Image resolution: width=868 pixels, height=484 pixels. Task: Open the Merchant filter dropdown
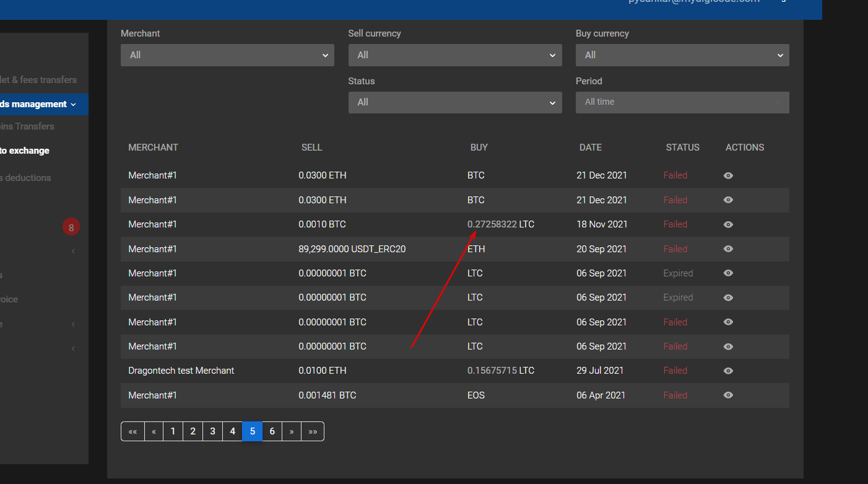[227, 55]
